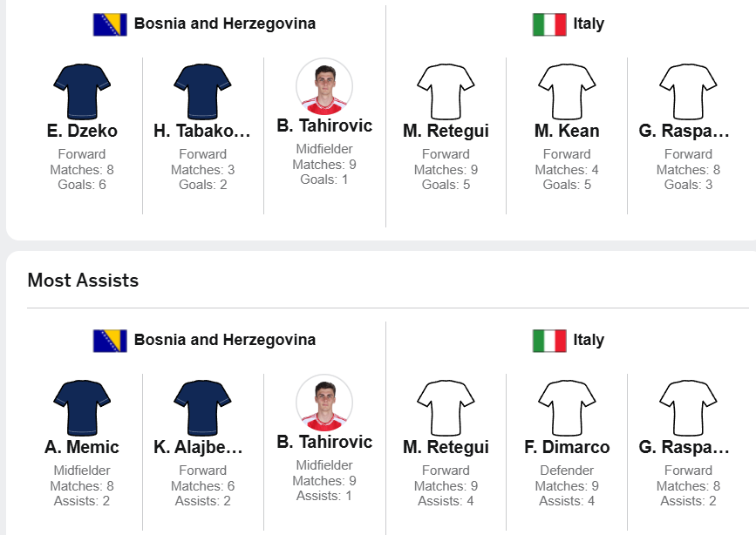The image size is (756, 535).
Task: Click F. Dimarco's white jersey icon
Action: [567, 405]
